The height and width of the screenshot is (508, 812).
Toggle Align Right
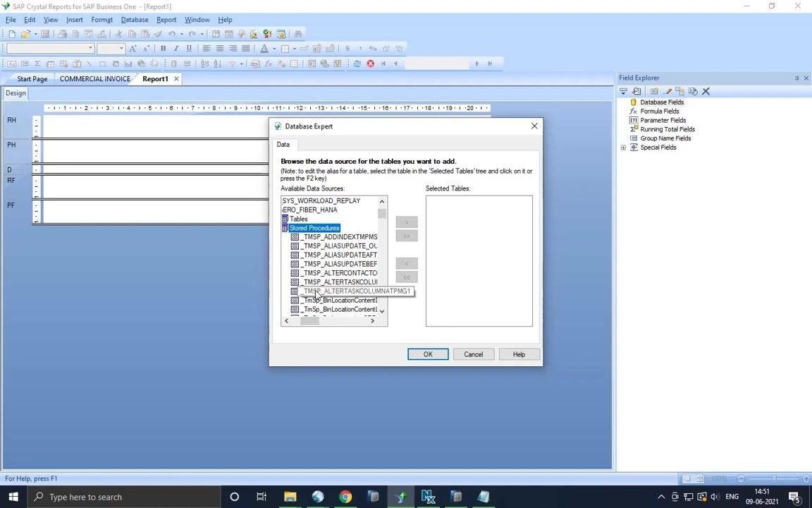click(233, 49)
